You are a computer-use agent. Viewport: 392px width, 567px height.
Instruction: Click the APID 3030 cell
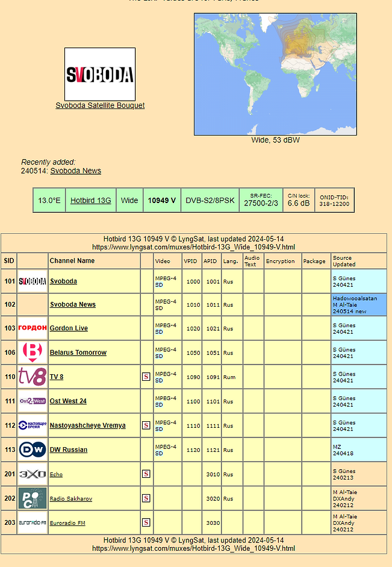[x=213, y=523]
